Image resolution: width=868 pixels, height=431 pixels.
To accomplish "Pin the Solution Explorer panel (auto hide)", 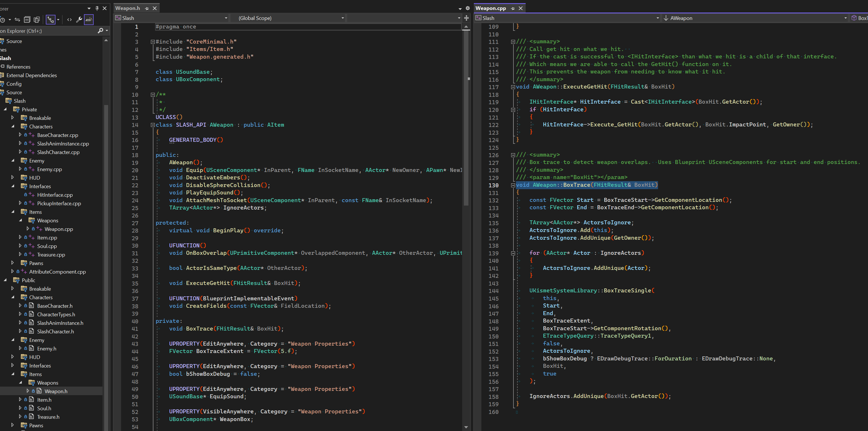I will pos(97,8).
